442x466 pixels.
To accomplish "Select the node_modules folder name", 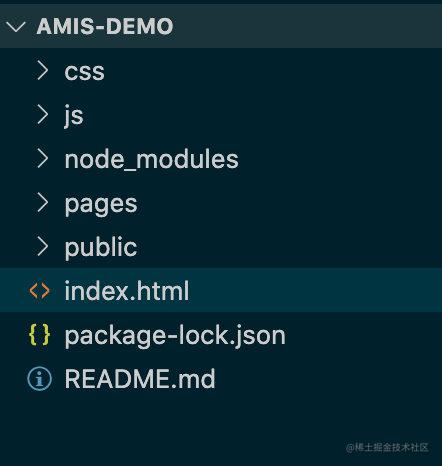I will [x=152, y=159].
